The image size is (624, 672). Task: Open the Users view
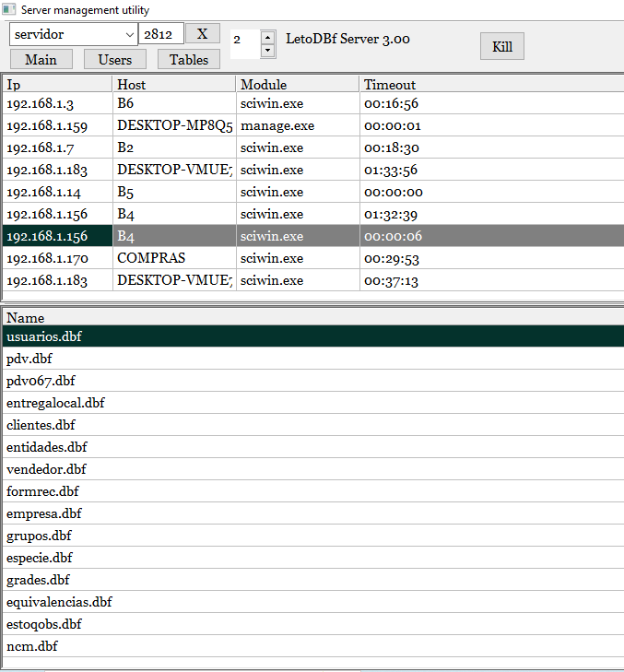coord(115,59)
